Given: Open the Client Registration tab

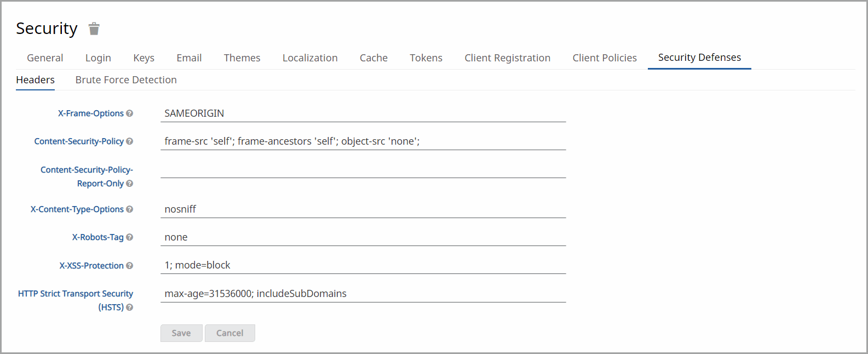Looking at the screenshot, I should point(508,58).
